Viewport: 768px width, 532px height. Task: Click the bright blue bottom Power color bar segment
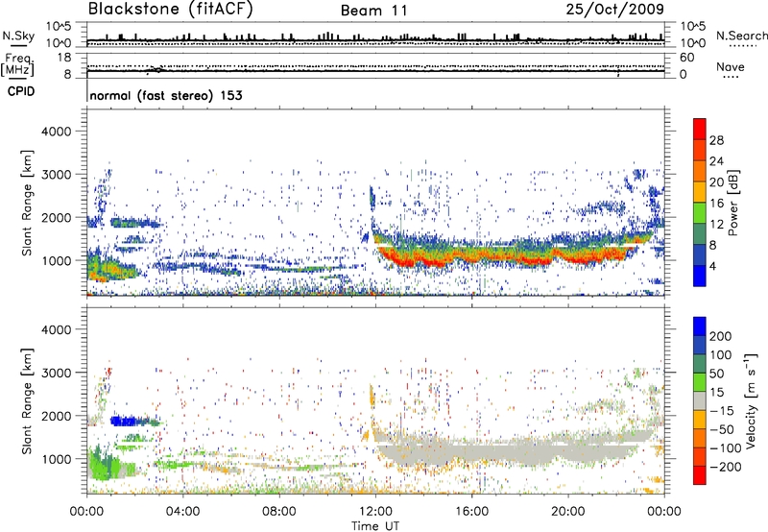[x=700, y=276]
